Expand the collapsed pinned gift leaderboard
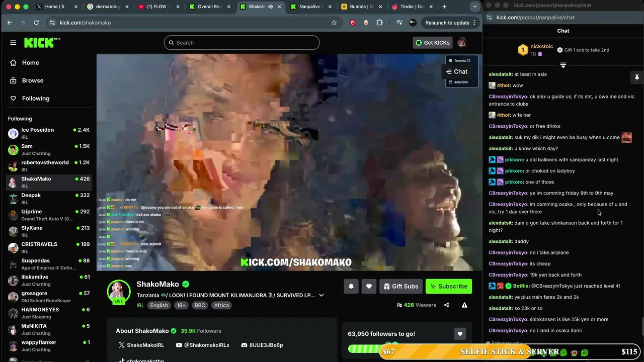The height and width of the screenshot is (362, 644). click(563, 65)
